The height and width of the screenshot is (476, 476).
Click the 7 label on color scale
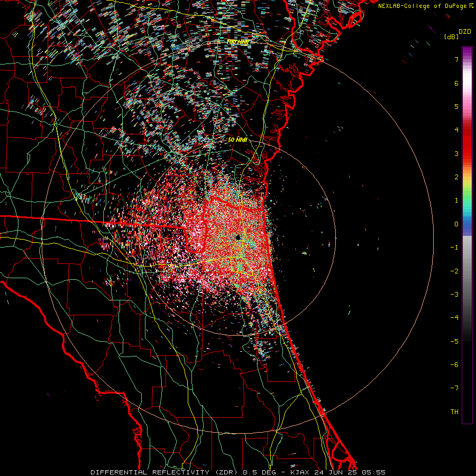click(456, 59)
